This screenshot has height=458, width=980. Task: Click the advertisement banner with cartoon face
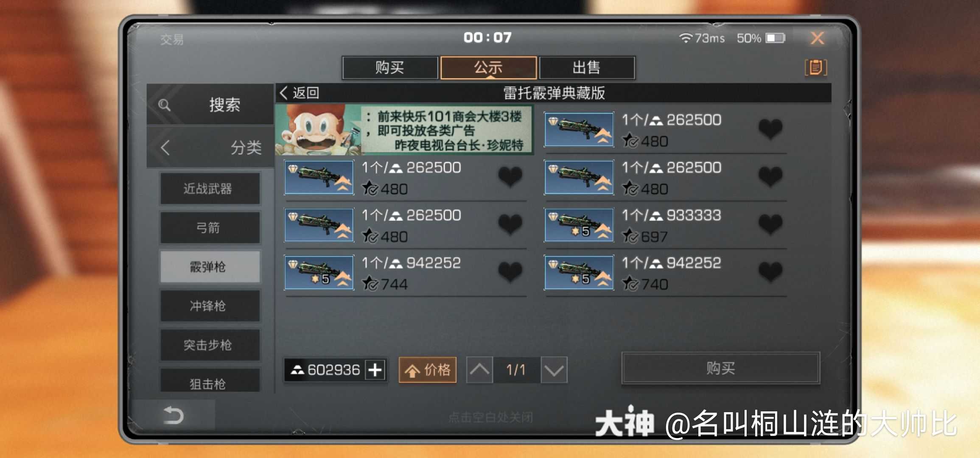pos(404,130)
